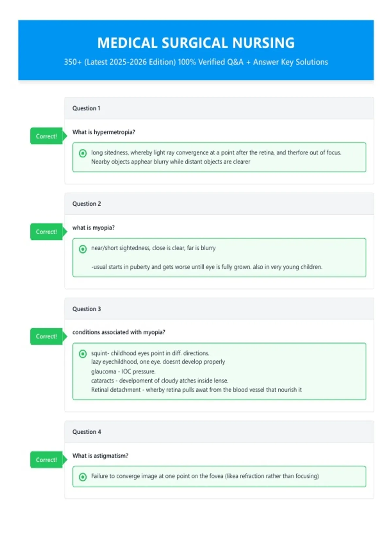Image resolution: width=392 pixels, height=556 pixels.
Task: Click the 'Retinal detachment' answer line
Action: (196, 390)
